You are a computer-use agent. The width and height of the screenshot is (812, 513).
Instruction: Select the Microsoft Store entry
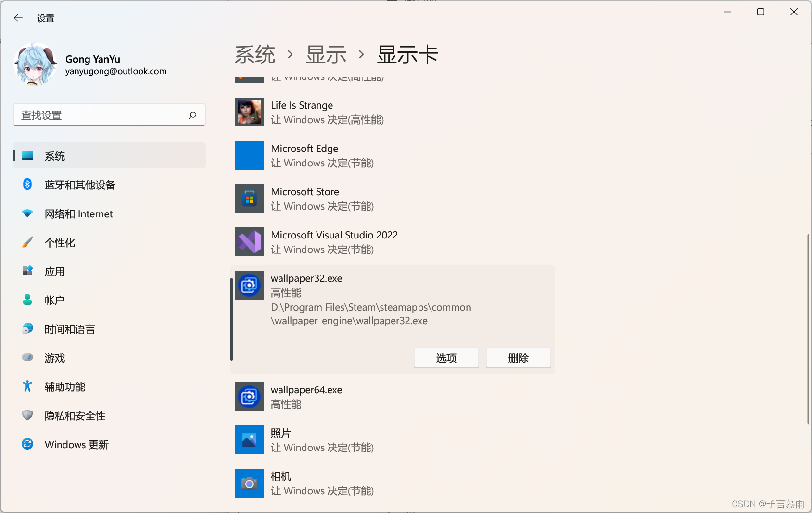[x=393, y=199]
